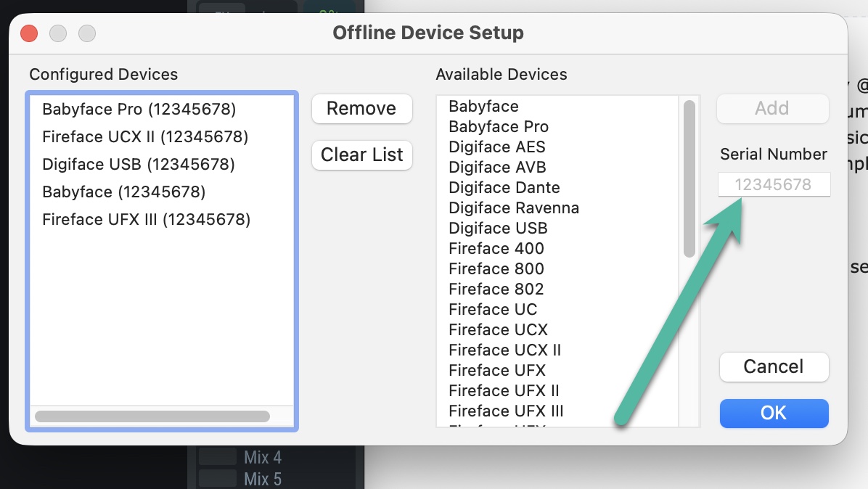Select Babyface (12345678) configured device
This screenshot has height=489, width=868.
(162, 192)
